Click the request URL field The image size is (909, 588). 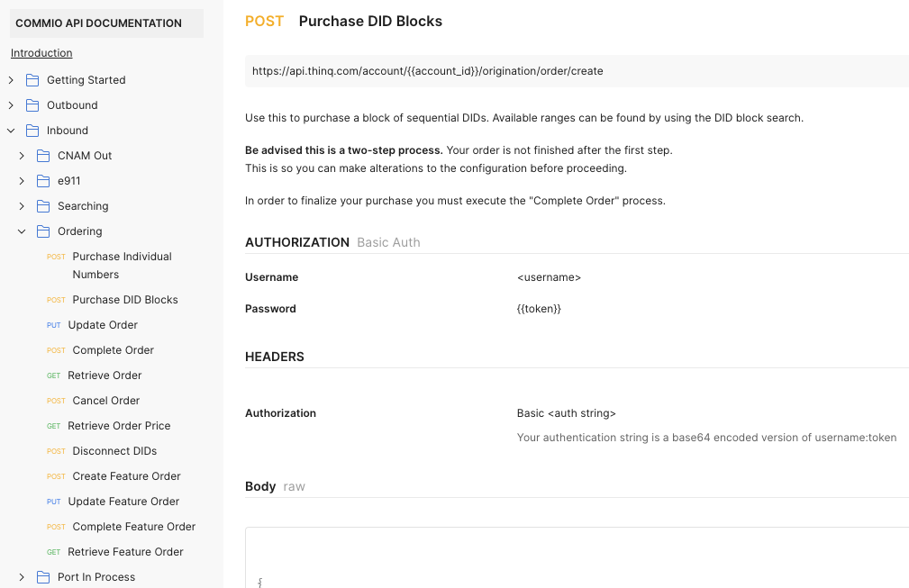577,70
